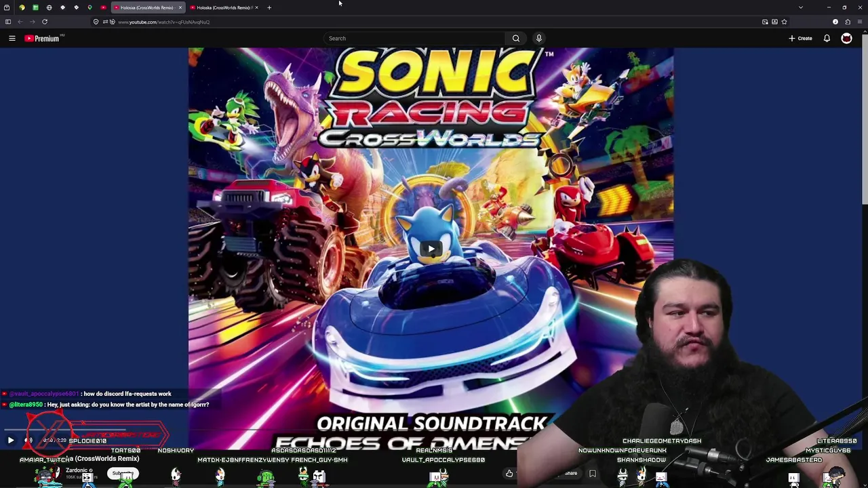
Task: Go forward in browser history
Action: coord(32,22)
